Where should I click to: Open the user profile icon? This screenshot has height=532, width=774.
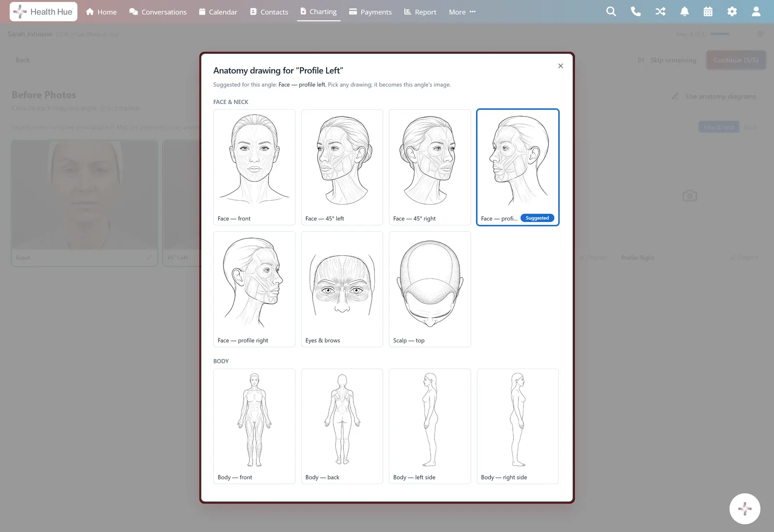[756, 12]
